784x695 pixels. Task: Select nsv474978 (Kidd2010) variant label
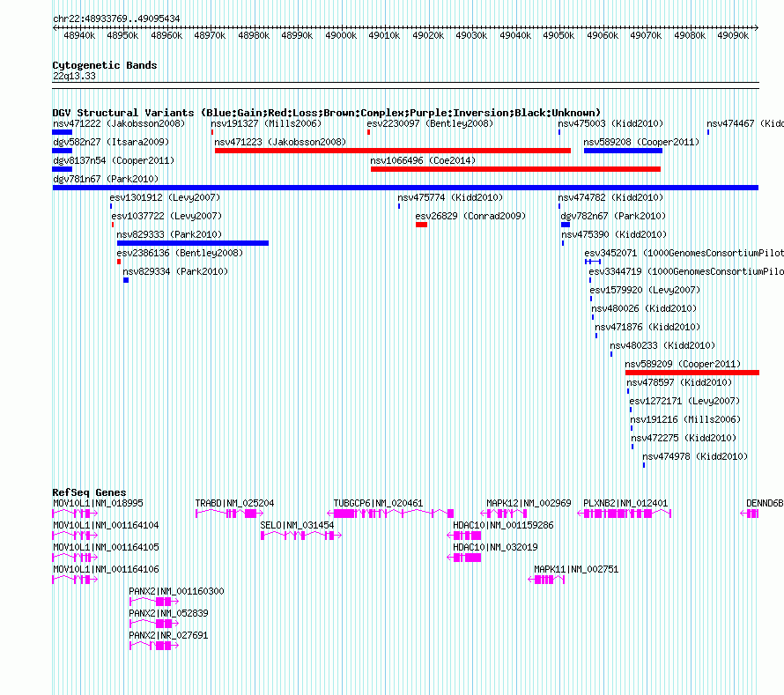695,456
